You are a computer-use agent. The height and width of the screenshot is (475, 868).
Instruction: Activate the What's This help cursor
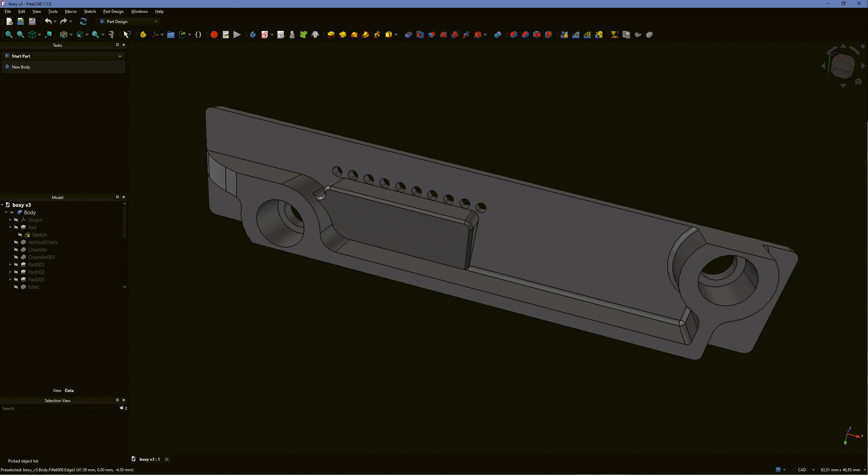[127, 35]
